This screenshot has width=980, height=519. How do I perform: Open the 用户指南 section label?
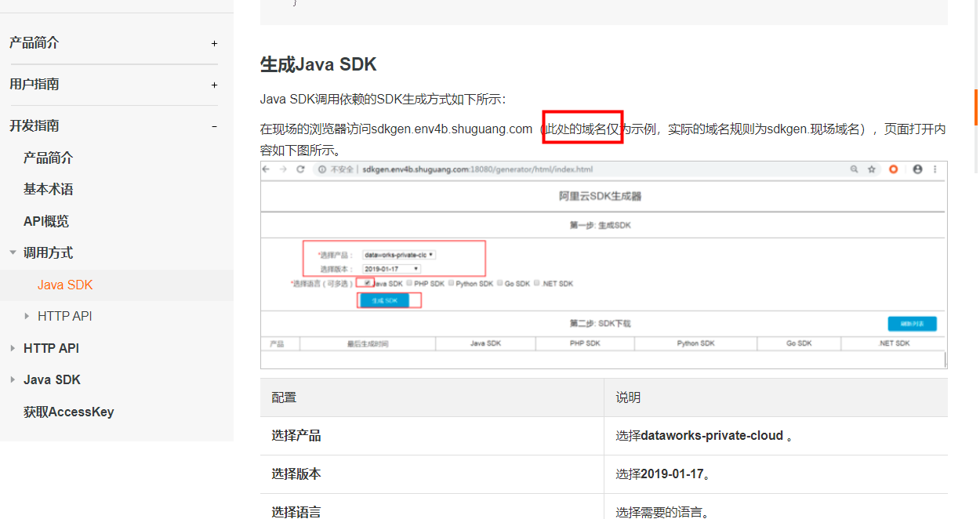pyautogui.click(x=34, y=84)
